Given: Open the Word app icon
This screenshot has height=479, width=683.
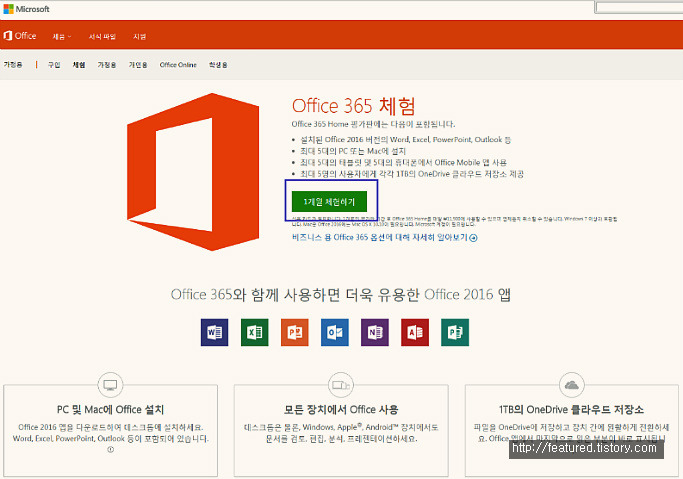Looking at the screenshot, I should [214, 332].
